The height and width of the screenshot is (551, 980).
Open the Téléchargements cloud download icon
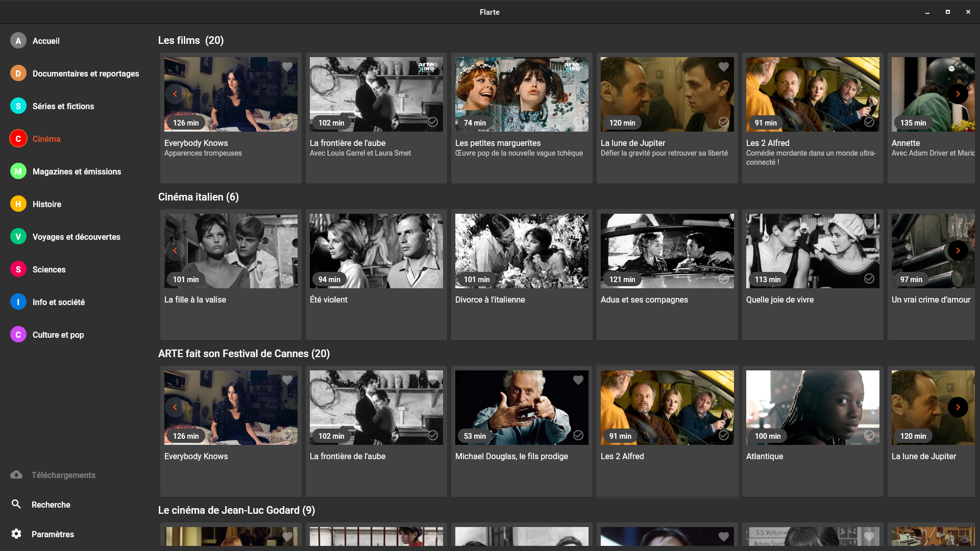pyautogui.click(x=16, y=475)
